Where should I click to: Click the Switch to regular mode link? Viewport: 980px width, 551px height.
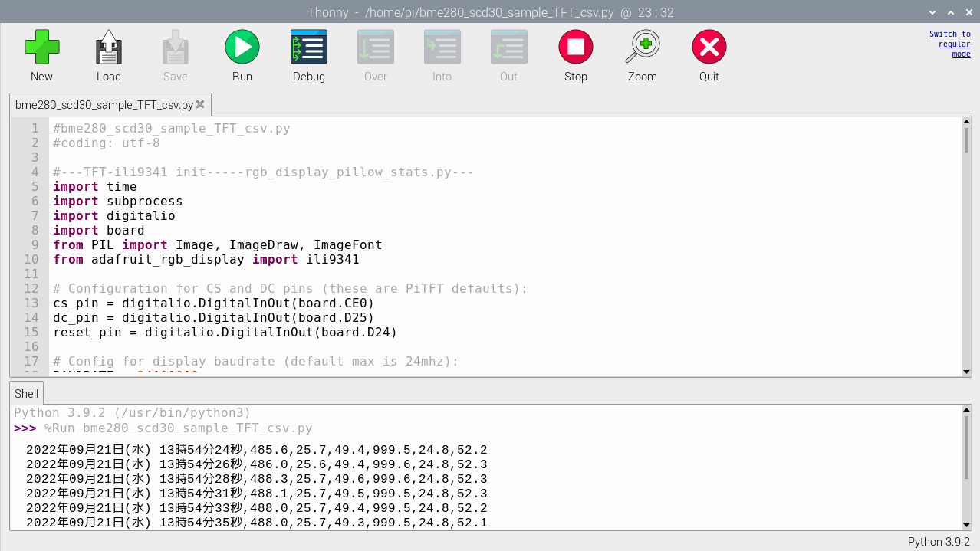point(950,44)
